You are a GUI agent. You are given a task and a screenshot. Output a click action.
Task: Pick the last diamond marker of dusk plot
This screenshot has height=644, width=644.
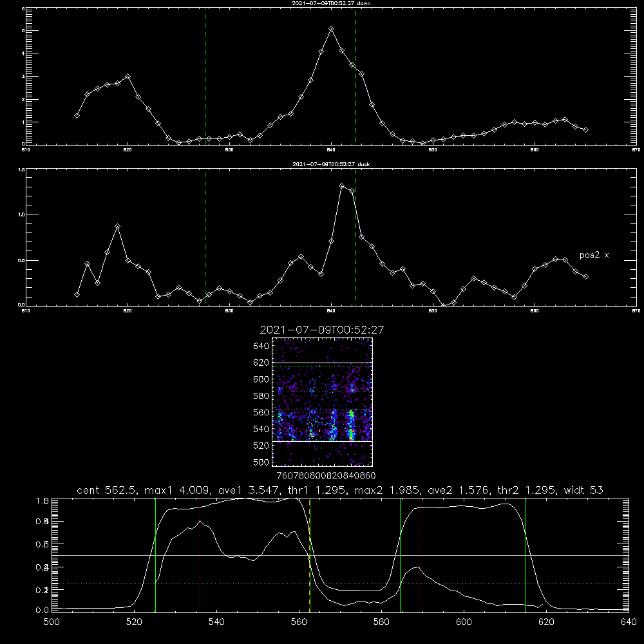point(585,276)
